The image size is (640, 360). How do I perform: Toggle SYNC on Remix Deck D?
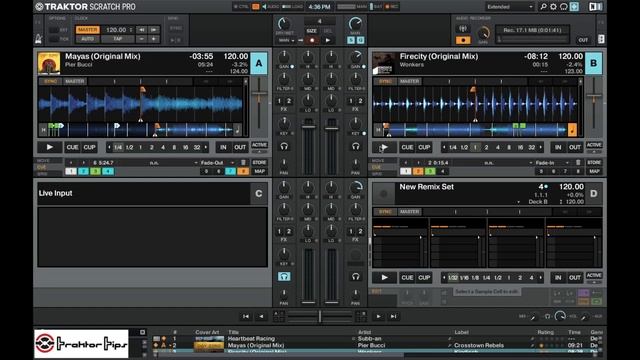coord(385,212)
